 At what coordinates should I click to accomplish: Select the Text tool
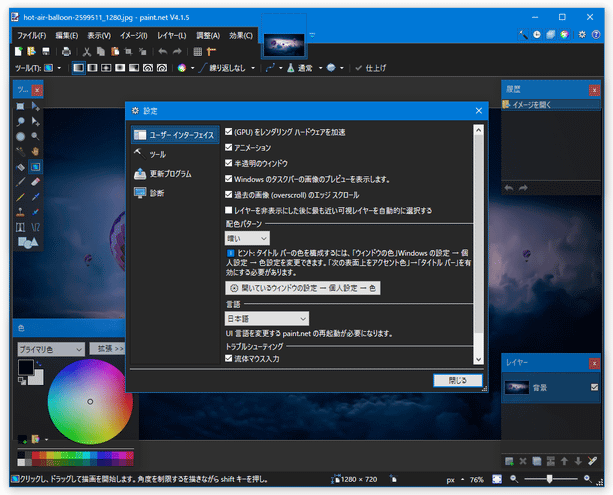coord(20,228)
